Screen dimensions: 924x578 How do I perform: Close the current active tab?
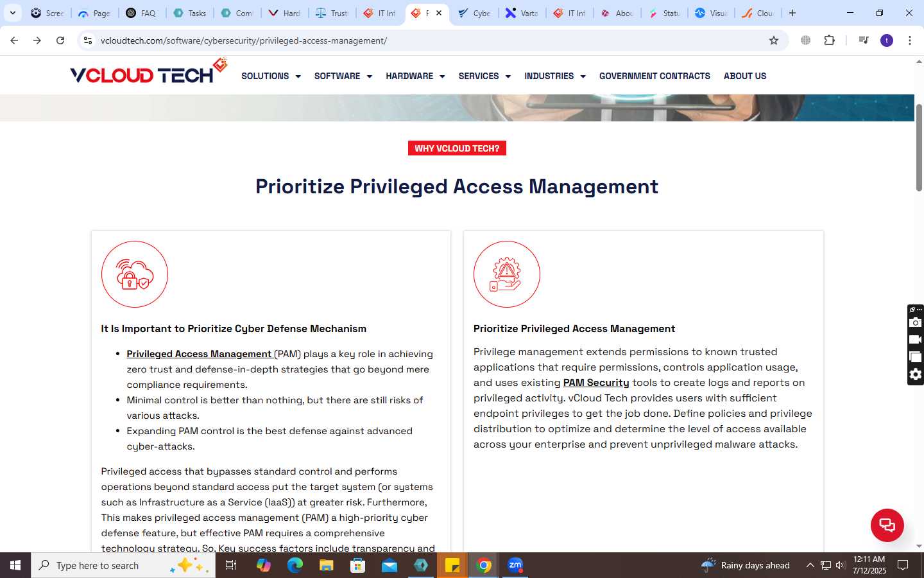tap(439, 13)
